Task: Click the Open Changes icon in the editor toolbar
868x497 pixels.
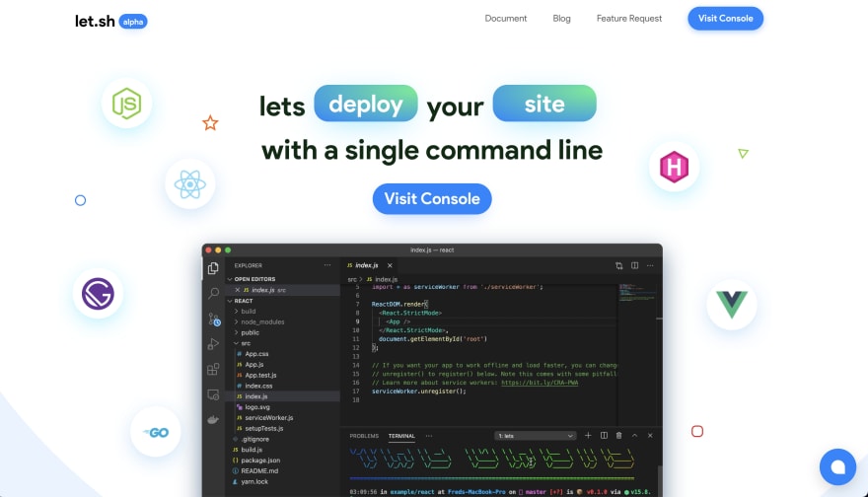Action: coord(618,265)
